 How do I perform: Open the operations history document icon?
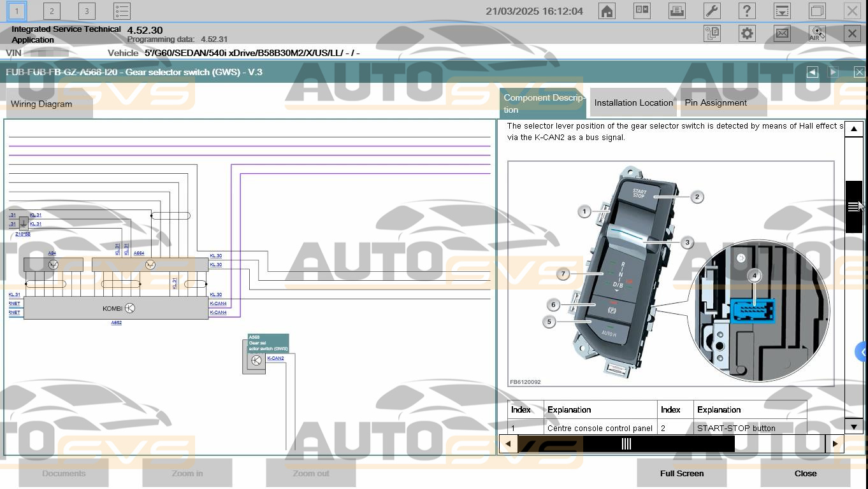(x=712, y=34)
